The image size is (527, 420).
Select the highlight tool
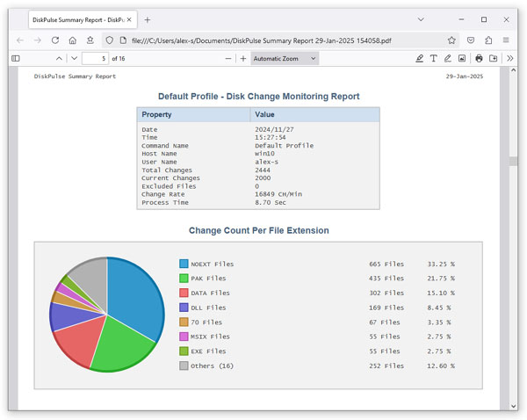tap(419, 59)
